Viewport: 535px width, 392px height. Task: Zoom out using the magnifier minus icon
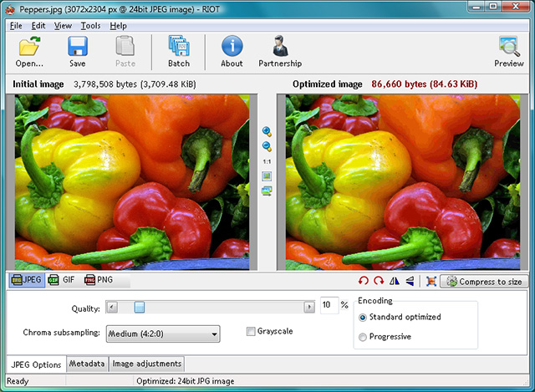click(x=267, y=146)
